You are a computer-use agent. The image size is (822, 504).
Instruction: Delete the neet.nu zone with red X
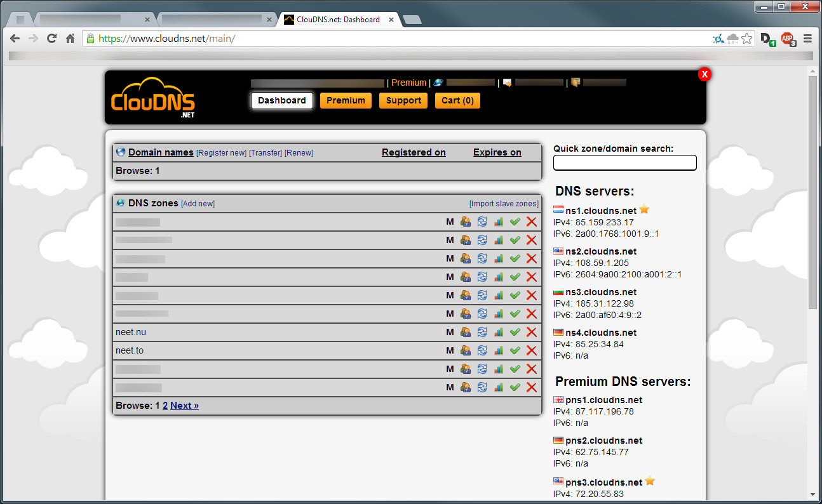click(x=532, y=332)
